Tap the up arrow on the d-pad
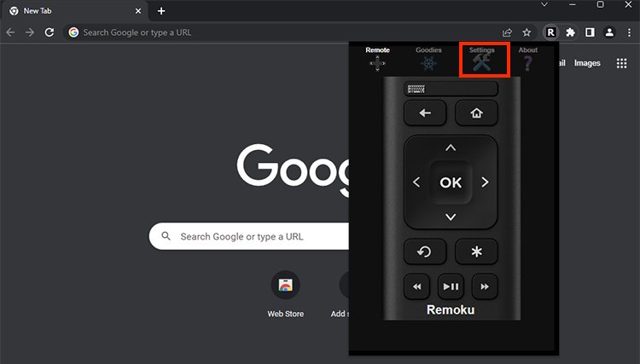The width and height of the screenshot is (640, 364). tap(451, 148)
